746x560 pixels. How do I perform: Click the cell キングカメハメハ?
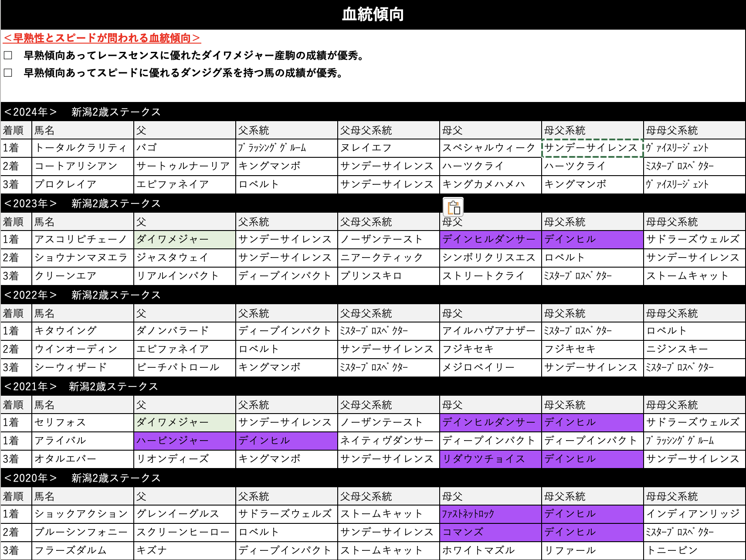491,185
